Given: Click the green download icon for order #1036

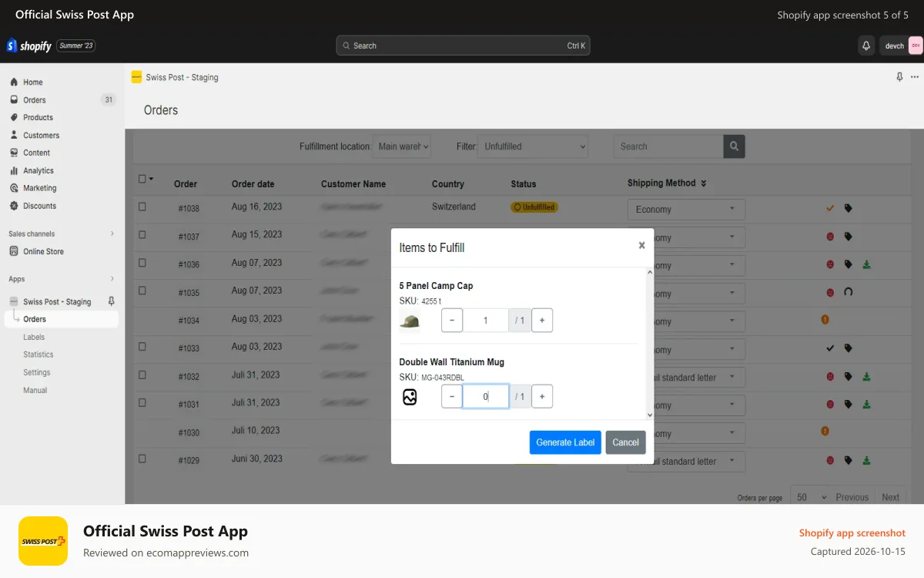Looking at the screenshot, I should pyautogui.click(x=867, y=264).
